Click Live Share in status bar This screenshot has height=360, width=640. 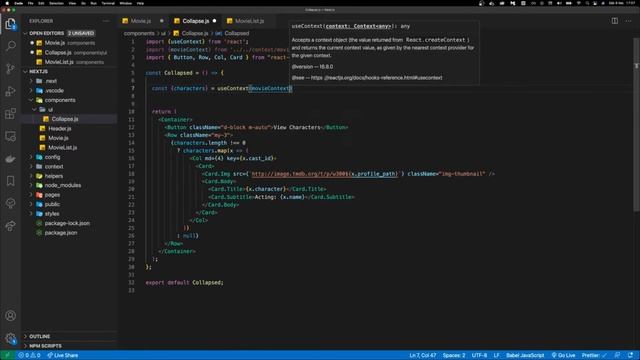(62, 355)
